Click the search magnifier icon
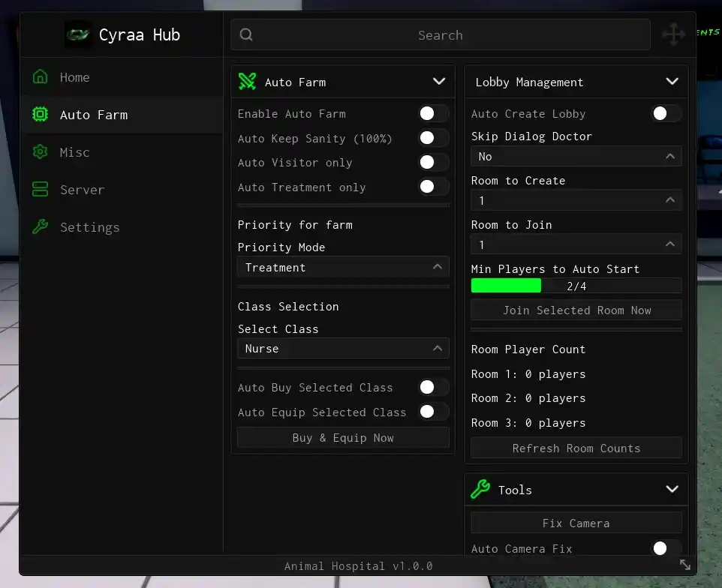This screenshot has height=588, width=722. click(x=246, y=34)
